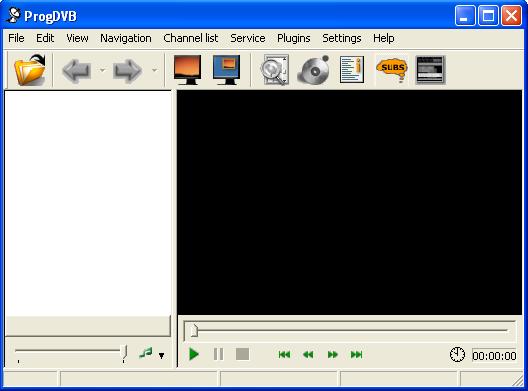
Task: Click the ProgDVB satellite title bar icon
Action: [x=13, y=15]
